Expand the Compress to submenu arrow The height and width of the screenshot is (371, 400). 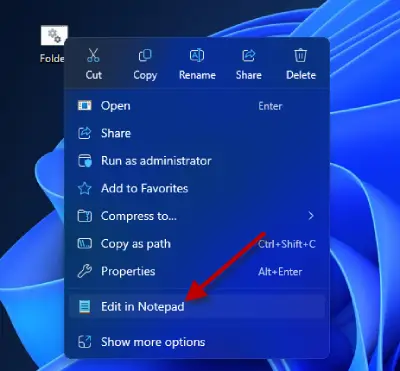pyautogui.click(x=311, y=216)
